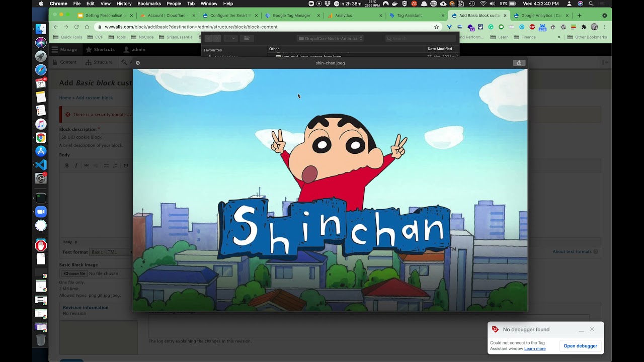This screenshot has width=644, height=362.
Task: Open macOS Spotlight search
Action: tap(591, 4)
